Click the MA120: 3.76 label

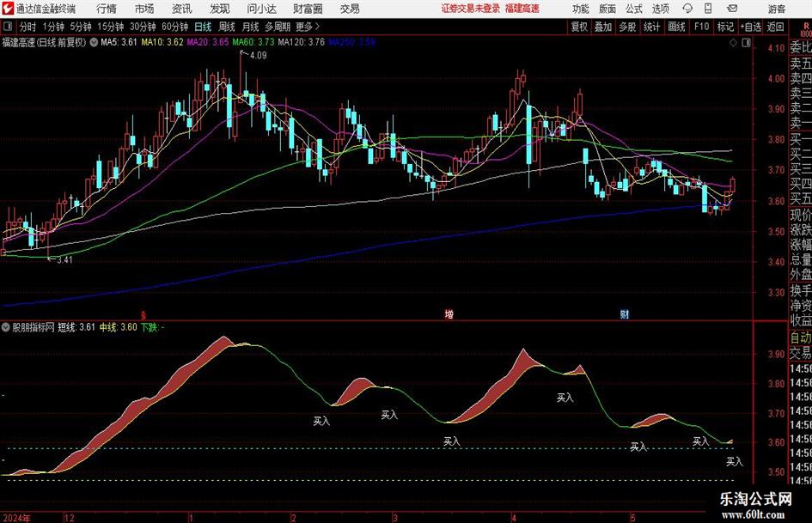[x=301, y=42]
